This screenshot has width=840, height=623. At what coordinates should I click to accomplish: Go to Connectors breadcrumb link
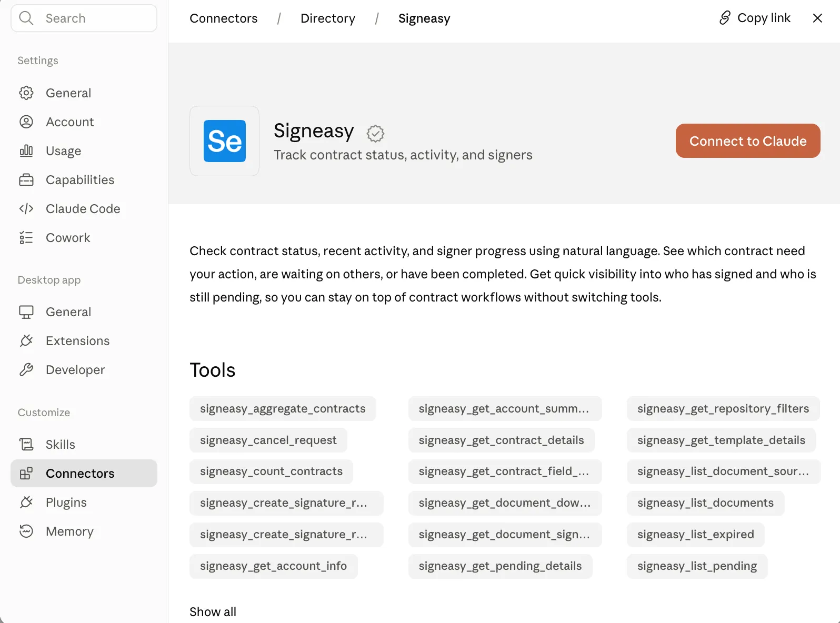tap(224, 18)
